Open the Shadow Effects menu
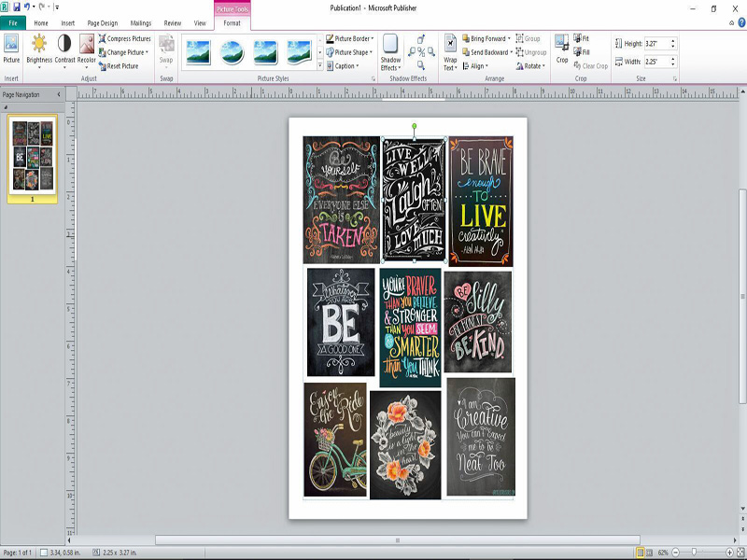This screenshot has height=560, width=747. (390, 52)
